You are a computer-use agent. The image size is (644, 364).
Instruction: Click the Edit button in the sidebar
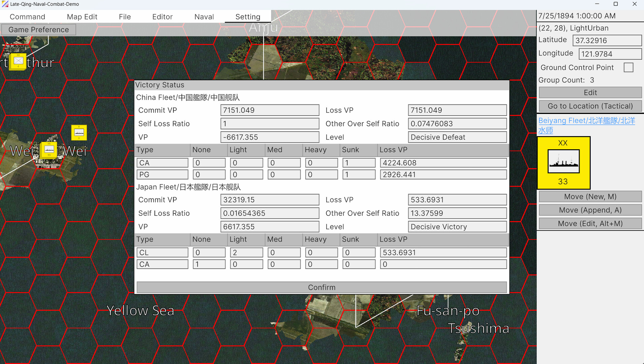pyautogui.click(x=590, y=92)
